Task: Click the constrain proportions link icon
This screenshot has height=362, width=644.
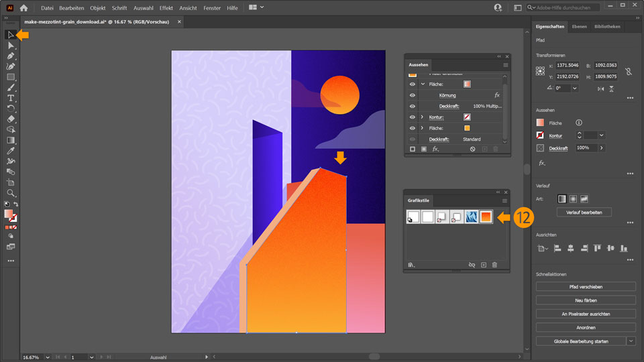Action: tap(628, 71)
